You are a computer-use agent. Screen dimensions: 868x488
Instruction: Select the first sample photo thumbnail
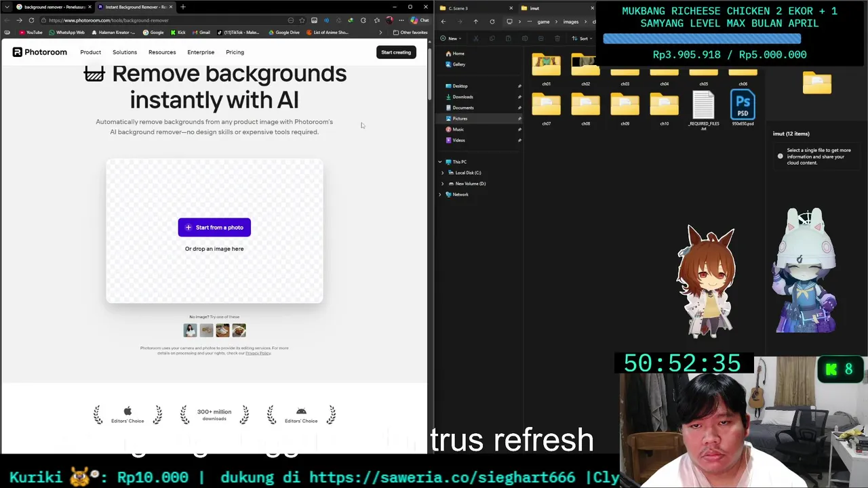pos(190,330)
